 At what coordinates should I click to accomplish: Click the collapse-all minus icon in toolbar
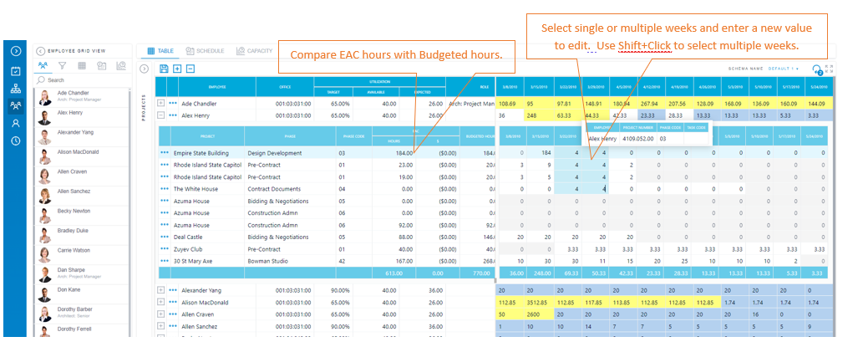click(190, 69)
